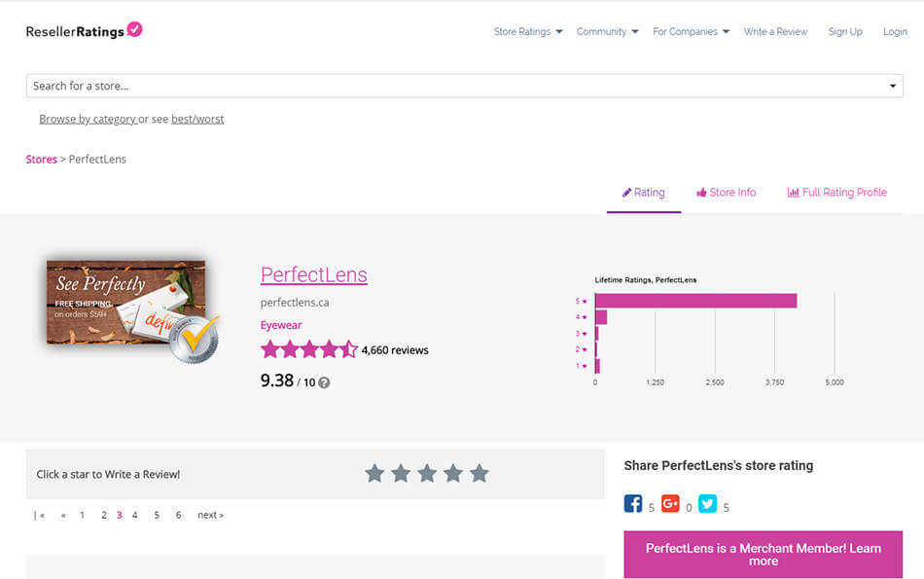The width and height of the screenshot is (924, 579).
Task: Click the fourth review star
Action: point(453,473)
